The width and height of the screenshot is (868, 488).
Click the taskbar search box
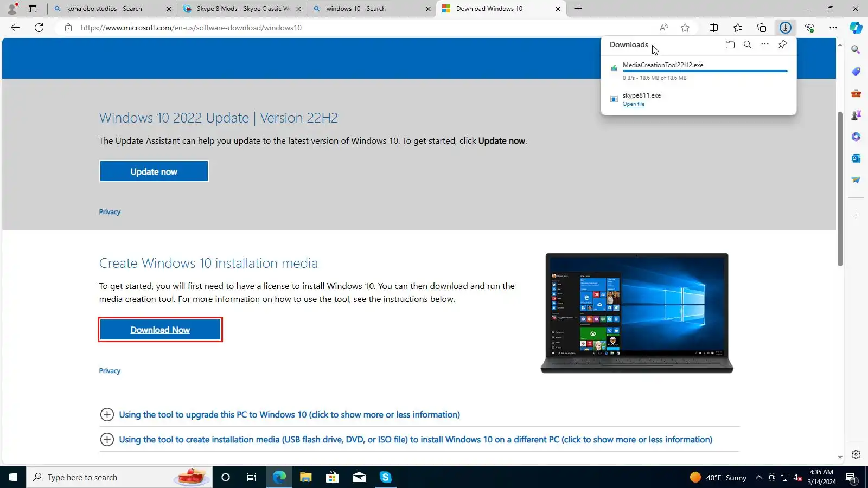click(x=119, y=477)
